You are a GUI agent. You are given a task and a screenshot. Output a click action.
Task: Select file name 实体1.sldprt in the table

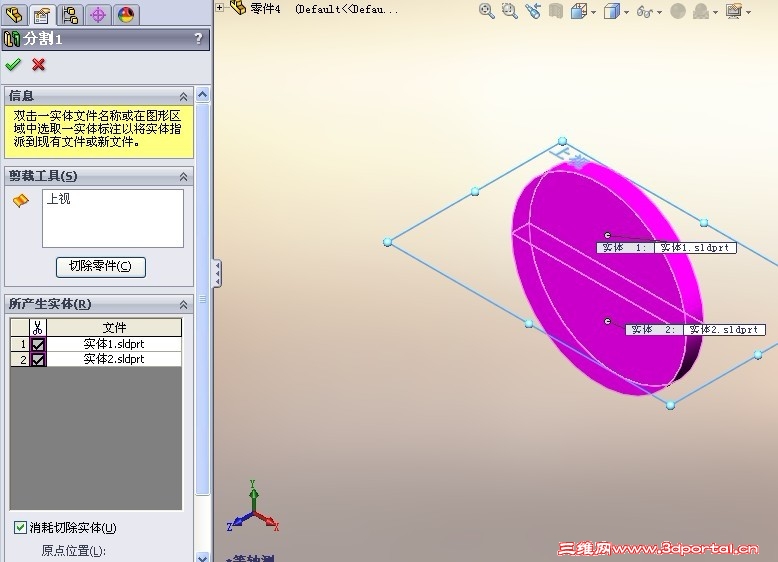click(x=114, y=344)
